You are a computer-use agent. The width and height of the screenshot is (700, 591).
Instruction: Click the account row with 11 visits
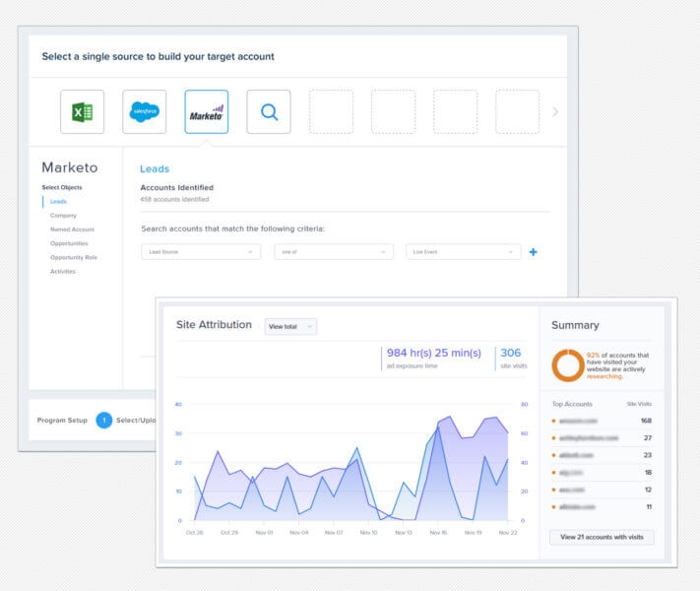pyautogui.click(x=602, y=507)
